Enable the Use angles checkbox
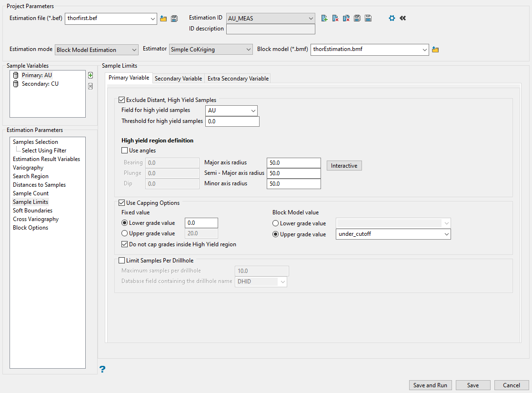The width and height of the screenshot is (532, 393). pyautogui.click(x=125, y=151)
